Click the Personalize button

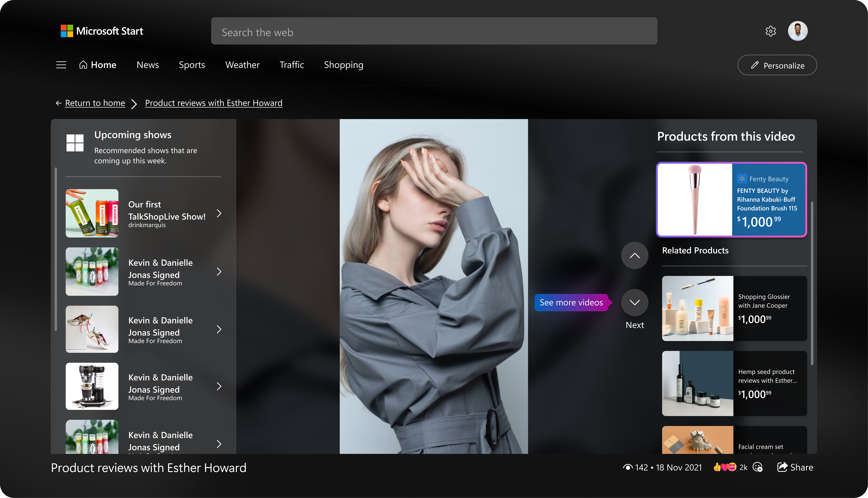pyautogui.click(x=777, y=65)
